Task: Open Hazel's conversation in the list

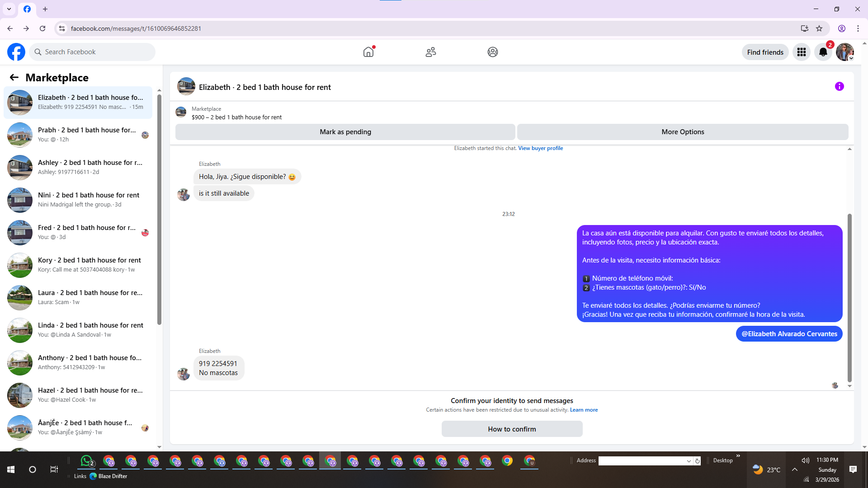Action: click(78, 395)
